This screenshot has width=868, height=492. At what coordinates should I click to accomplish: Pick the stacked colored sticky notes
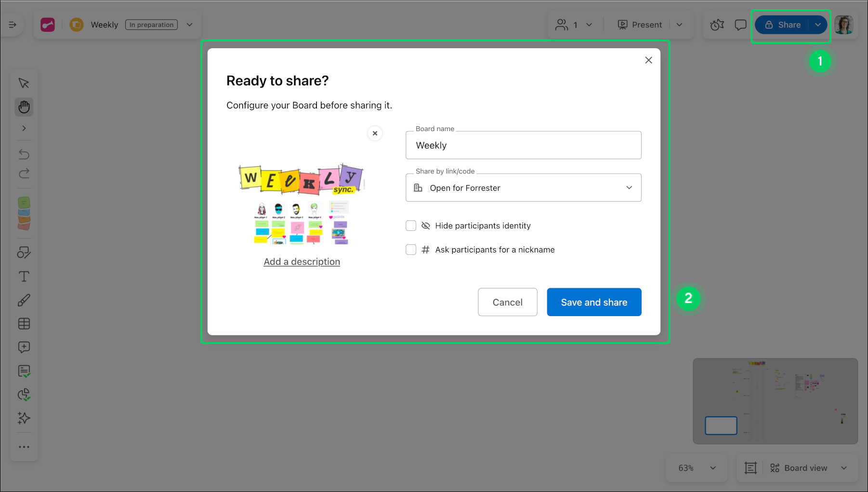tap(24, 213)
